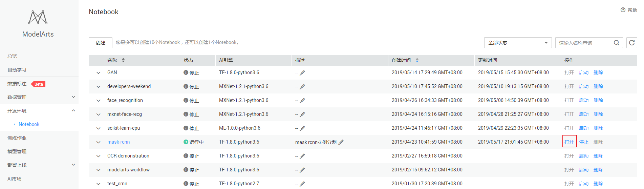
Task: Click the help question mark icon
Action: click(x=623, y=10)
